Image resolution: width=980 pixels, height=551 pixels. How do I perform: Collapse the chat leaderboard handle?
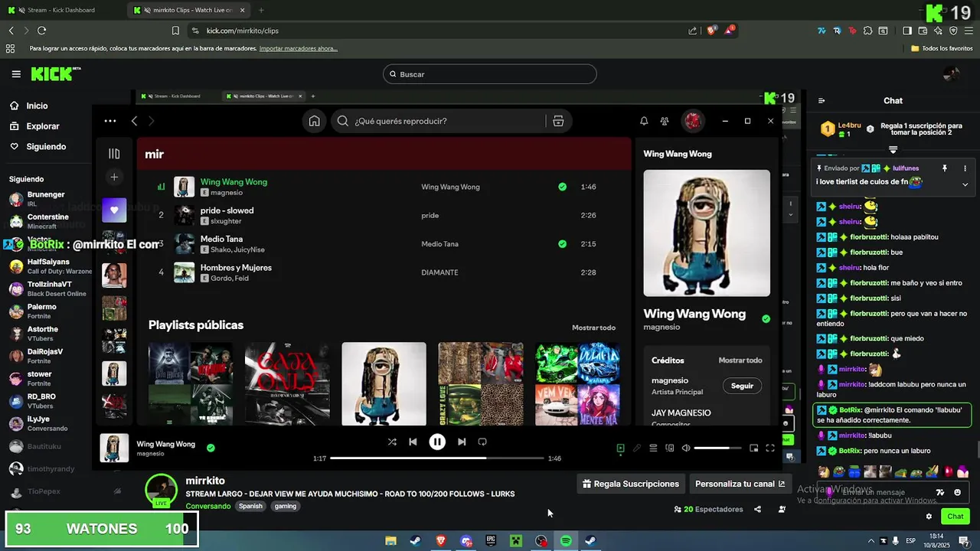(893, 149)
